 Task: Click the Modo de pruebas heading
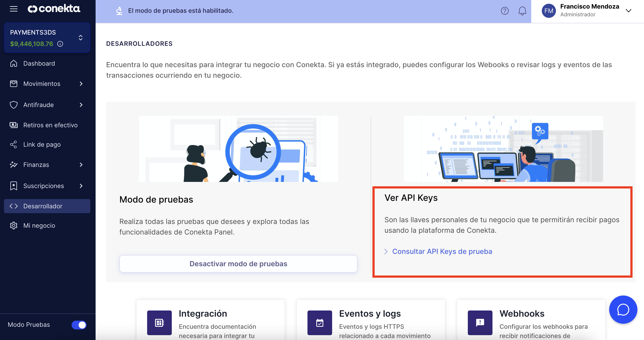click(156, 200)
